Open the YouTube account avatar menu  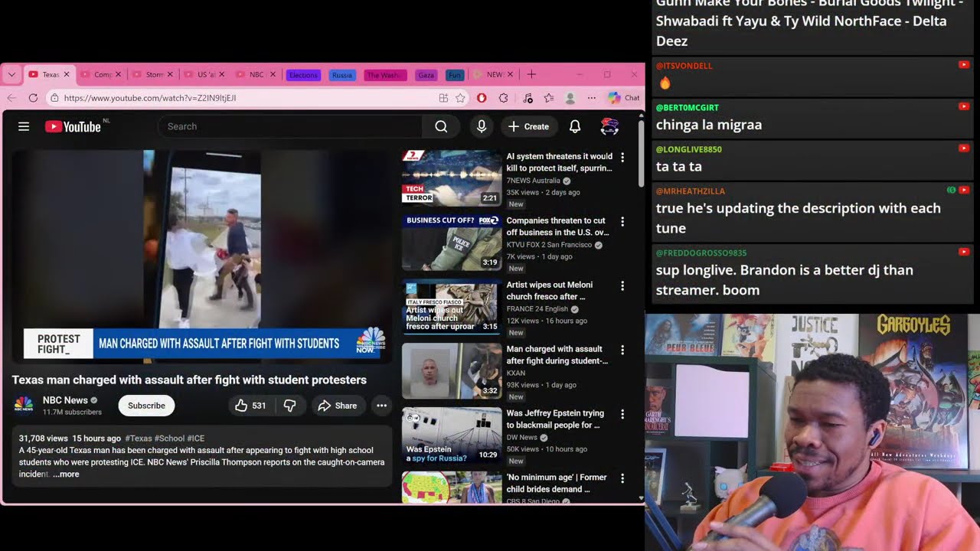coord(609,126)
